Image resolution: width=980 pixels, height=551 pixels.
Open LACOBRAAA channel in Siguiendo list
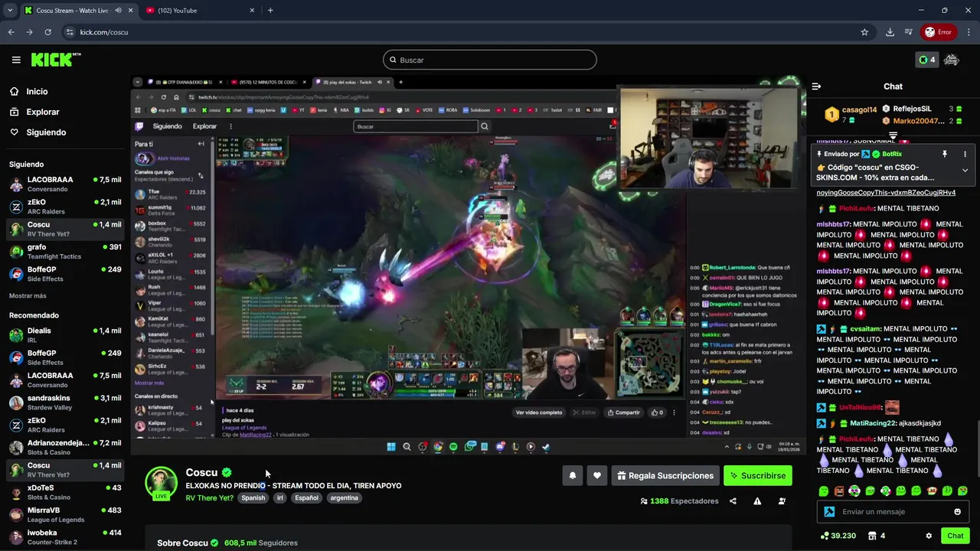point(65,184)
